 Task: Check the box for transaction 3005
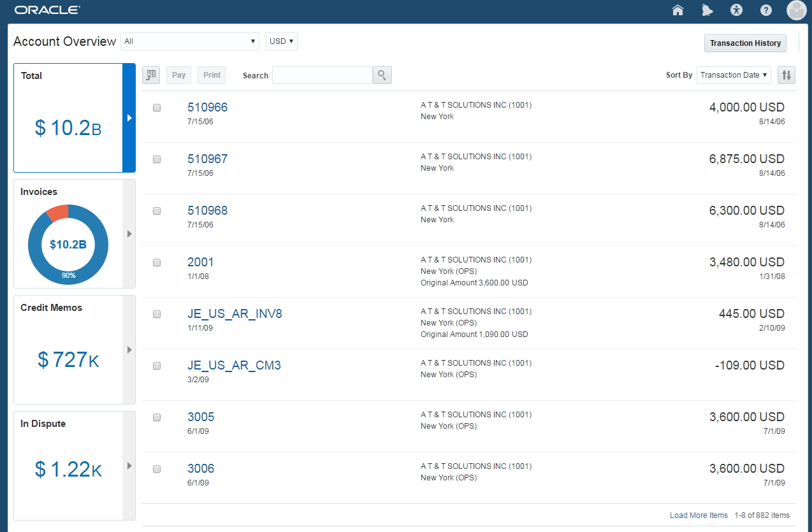pos(157,417)
